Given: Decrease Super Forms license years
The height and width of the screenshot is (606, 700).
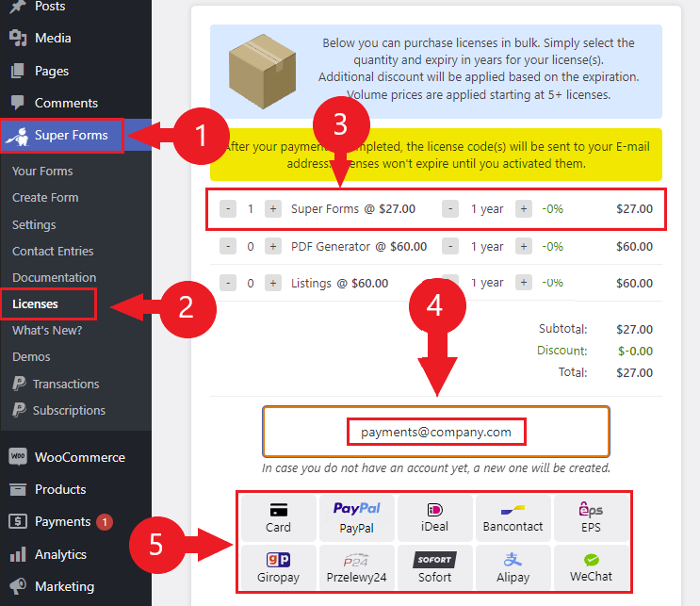Looking at the screenshot, I should [450, 209].
